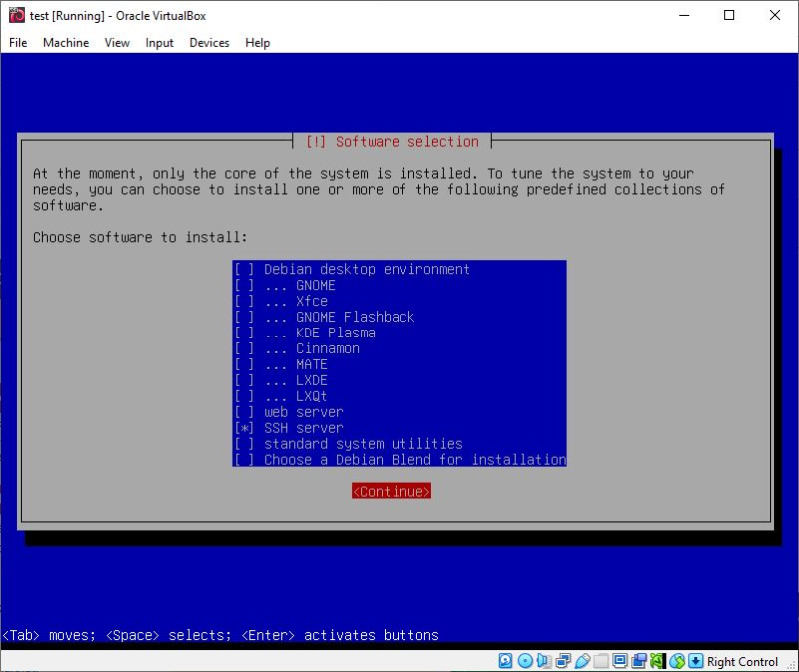Screen dimensions: 799x672
Task: Click the shared folders status icon
Action: (x=601, y=661)
